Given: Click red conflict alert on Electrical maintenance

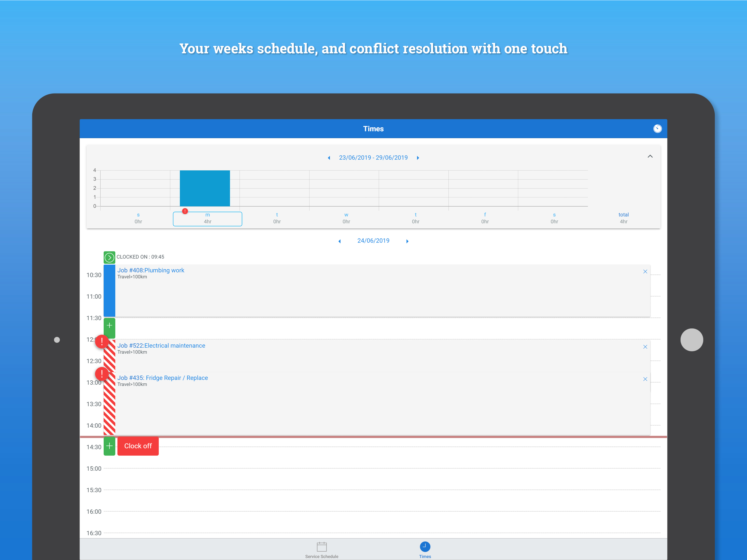Looking at the screenshot, I should click(x=102, y=342).
